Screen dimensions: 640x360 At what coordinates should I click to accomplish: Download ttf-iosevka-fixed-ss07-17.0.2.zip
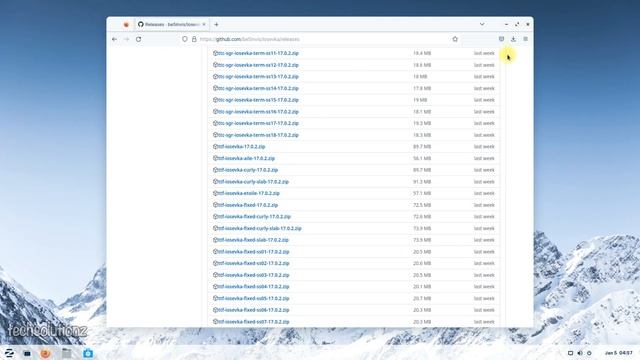[254, 322]
